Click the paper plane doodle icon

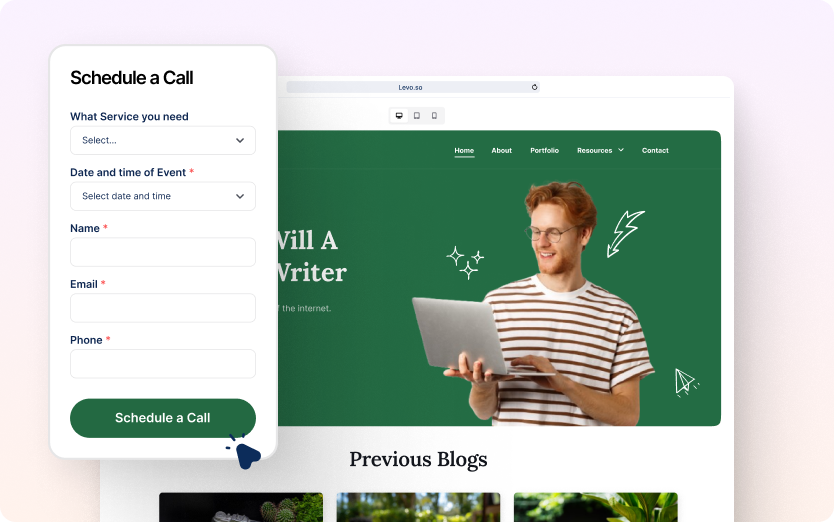[687, 383]
